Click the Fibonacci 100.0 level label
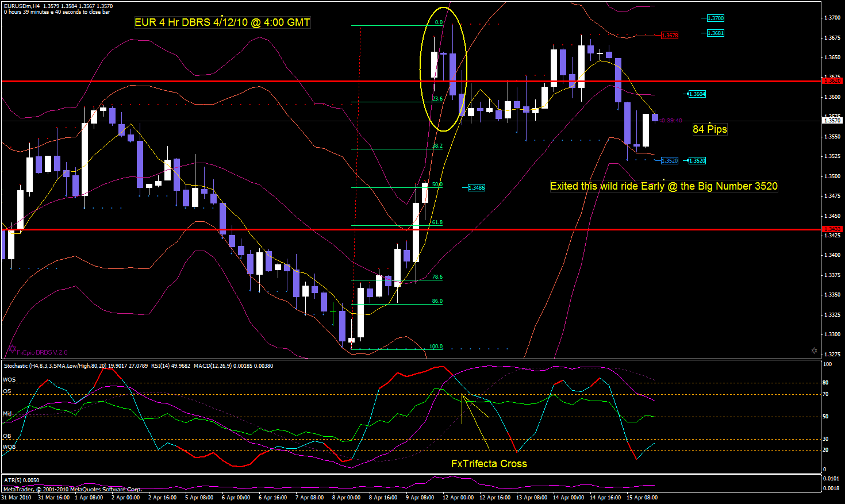The image size is (845, 504). (436, 347)
